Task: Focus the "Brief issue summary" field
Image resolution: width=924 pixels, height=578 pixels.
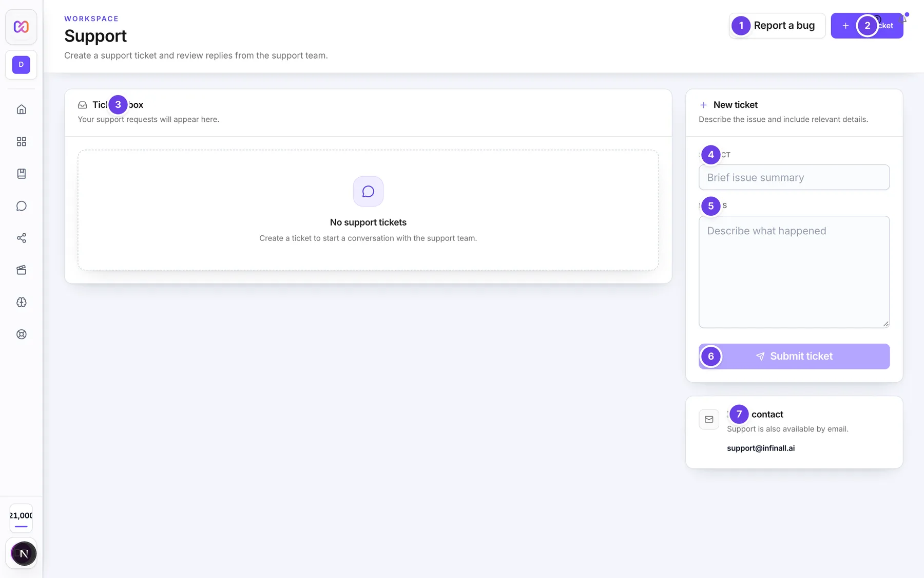Action: click(794, 177)
